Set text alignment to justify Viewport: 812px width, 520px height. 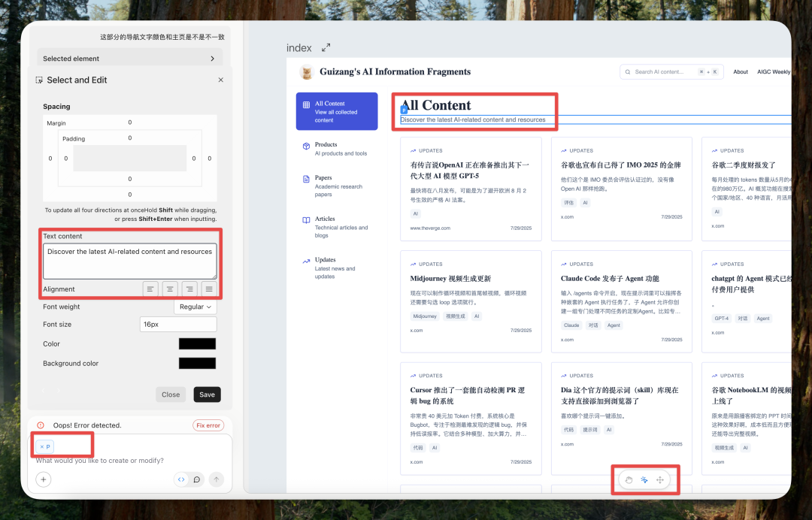pos(209,289)
